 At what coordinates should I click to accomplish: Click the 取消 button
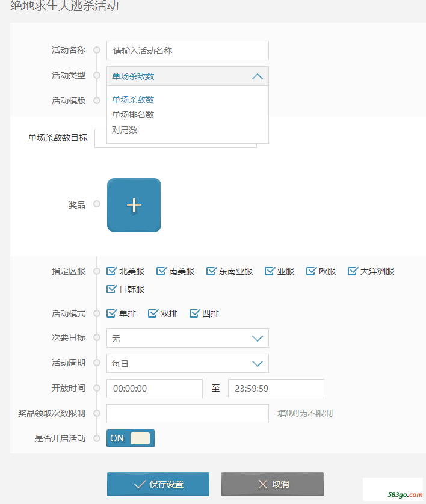[x=273, y=484]
